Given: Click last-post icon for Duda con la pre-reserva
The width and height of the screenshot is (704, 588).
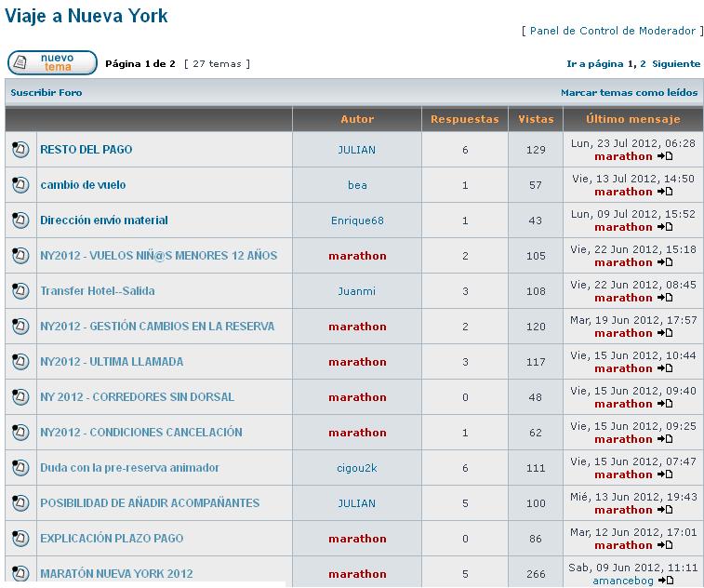Looking at the screenshot, I should [665, 474].
